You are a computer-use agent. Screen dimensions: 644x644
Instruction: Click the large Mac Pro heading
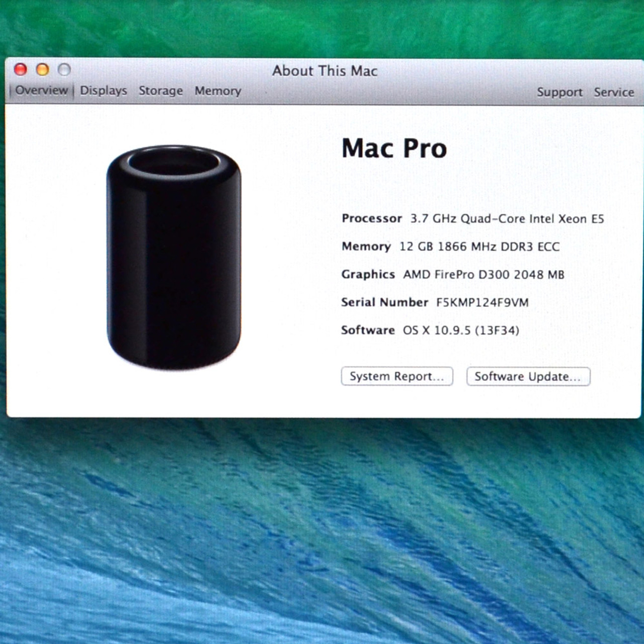click(394, 148)
